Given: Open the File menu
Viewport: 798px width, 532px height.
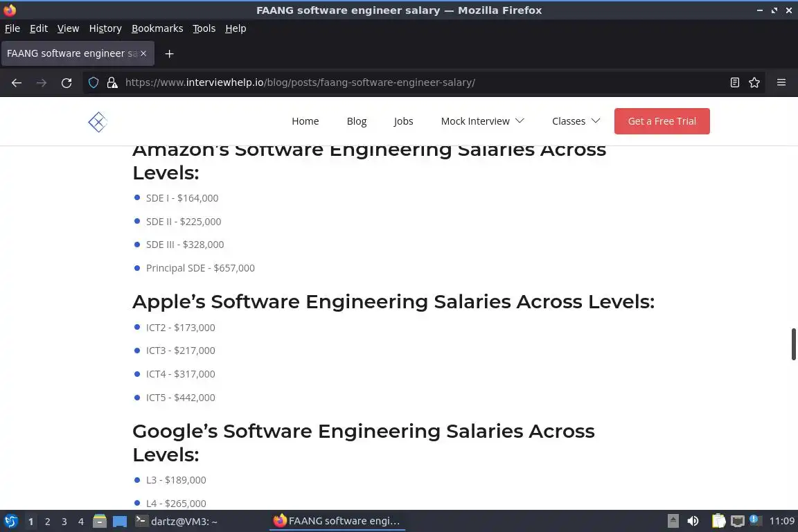Looking at the screenshot, I should point(12,28).
